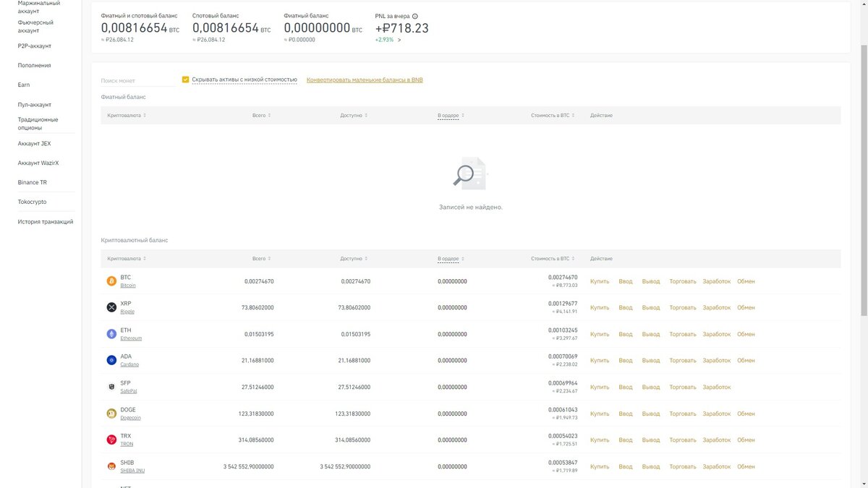Open Традиционные опционы in sidebar

click(38, 124)
